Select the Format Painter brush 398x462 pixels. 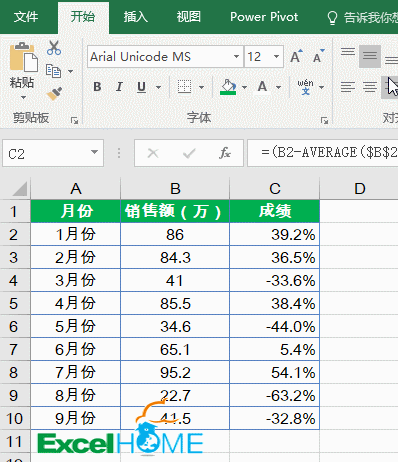coord(54,94)
